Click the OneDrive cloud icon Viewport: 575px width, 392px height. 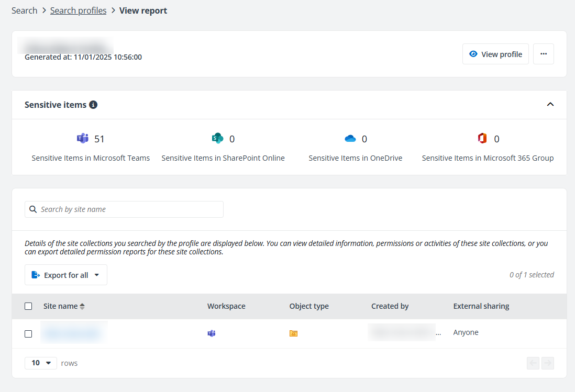[350, 139]
